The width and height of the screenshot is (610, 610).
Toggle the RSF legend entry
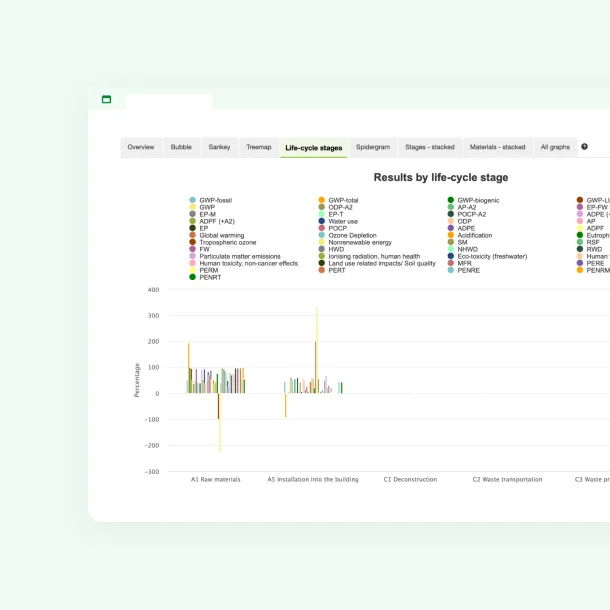click(588, 242)
